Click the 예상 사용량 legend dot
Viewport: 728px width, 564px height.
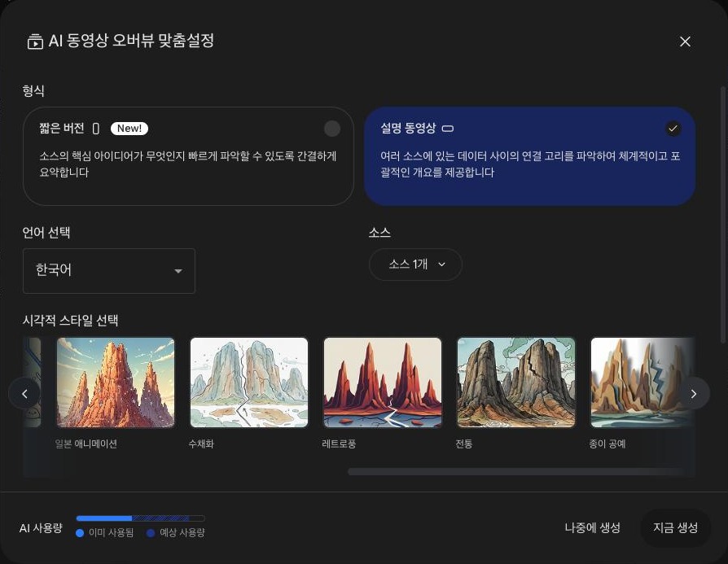[151, 533]
